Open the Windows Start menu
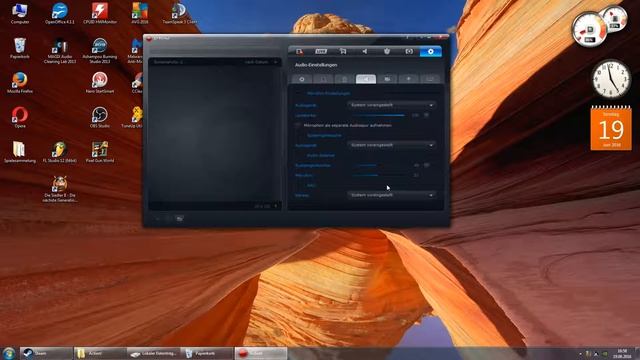Screen dimensions: 640x360 point(9,353)
